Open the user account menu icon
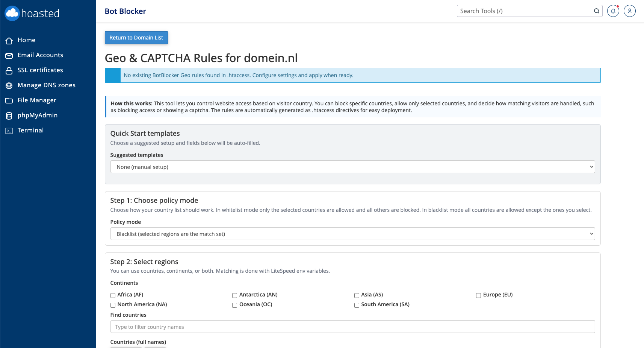Viewport: 644px width, 348px height. (x=630, y=11)
